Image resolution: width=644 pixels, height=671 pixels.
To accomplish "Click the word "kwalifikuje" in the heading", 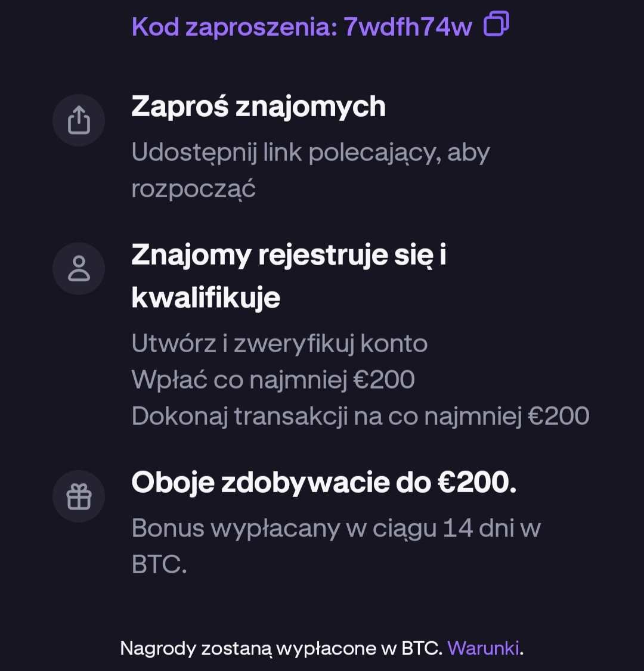I will [206, 297].
